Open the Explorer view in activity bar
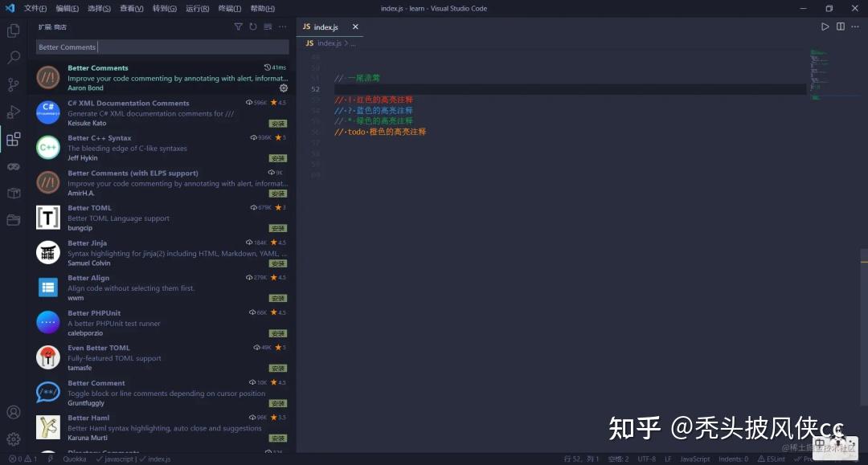868x465 pixels. coord(14,31)
